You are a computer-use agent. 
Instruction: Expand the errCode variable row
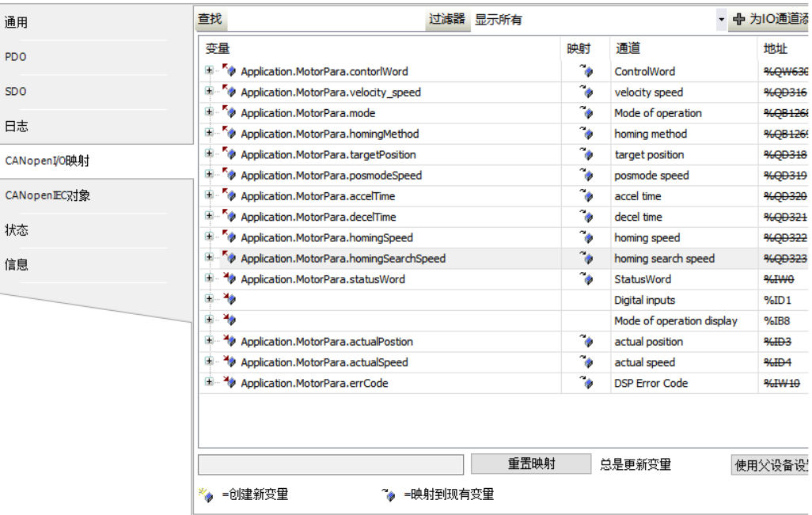(208, 381)
